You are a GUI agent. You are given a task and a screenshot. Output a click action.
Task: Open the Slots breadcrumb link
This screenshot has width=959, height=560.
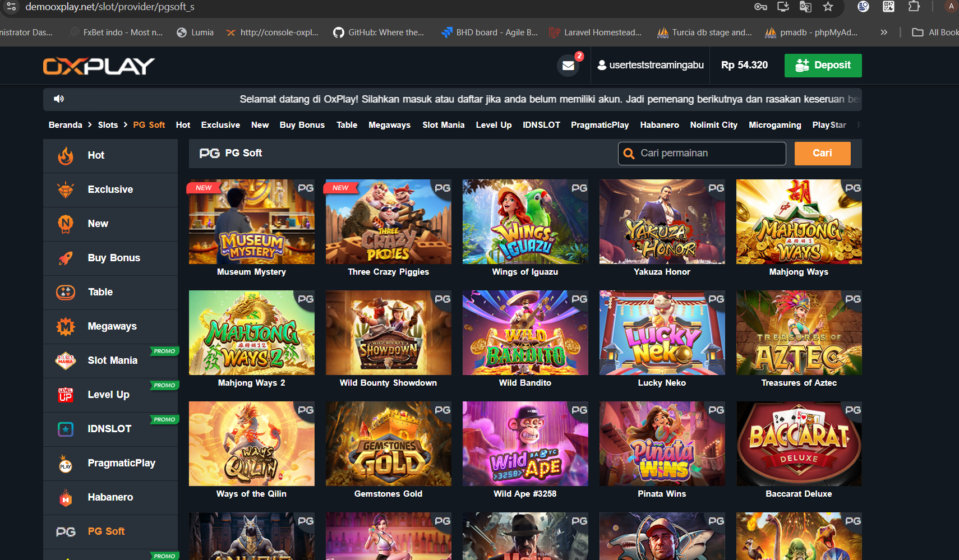pyautogui.click(x=108, y=125)
